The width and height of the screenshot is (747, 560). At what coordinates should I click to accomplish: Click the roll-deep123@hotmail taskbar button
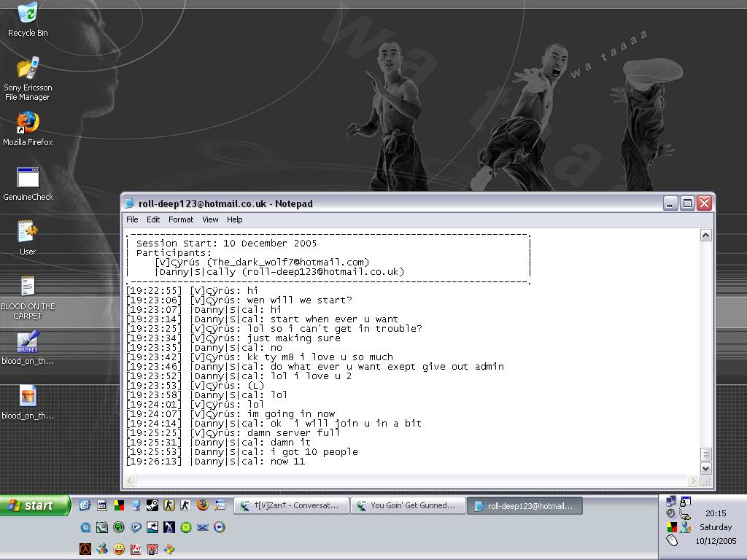[525, 506]
